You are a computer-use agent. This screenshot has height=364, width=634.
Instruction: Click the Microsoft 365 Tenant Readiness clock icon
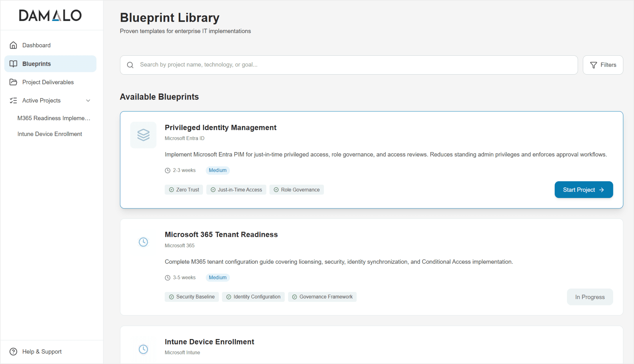pyautogui.click(x=143, y=242)
